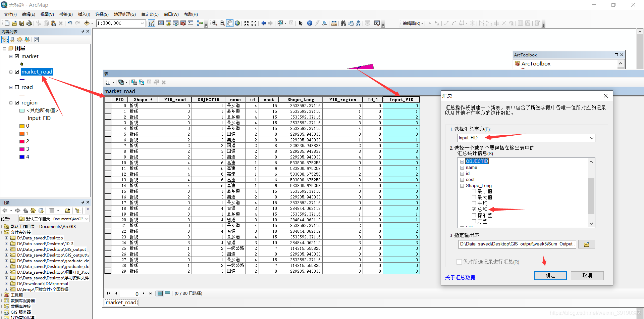The image size is (644, 319).
Task: Select the Zoom Out tool
Action: click(x=222, y=23)
